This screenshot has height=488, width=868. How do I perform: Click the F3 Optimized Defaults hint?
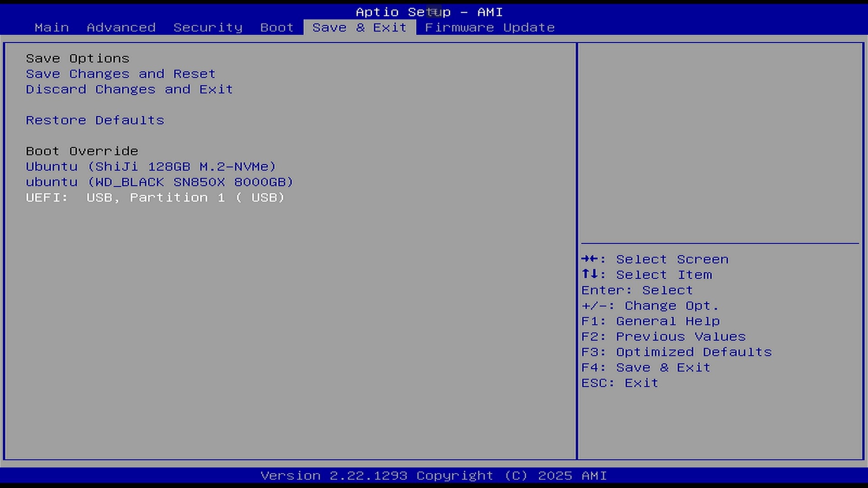coord(676,352)
